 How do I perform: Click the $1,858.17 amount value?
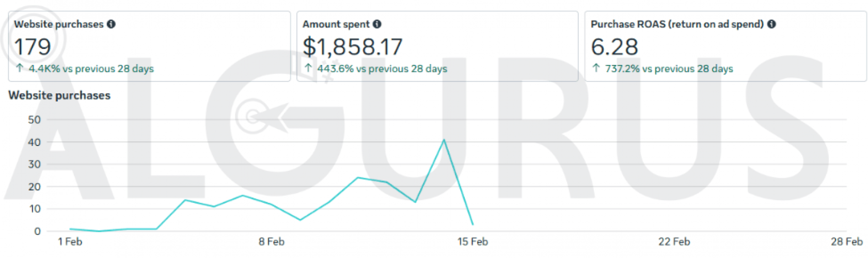click(353, 47)
